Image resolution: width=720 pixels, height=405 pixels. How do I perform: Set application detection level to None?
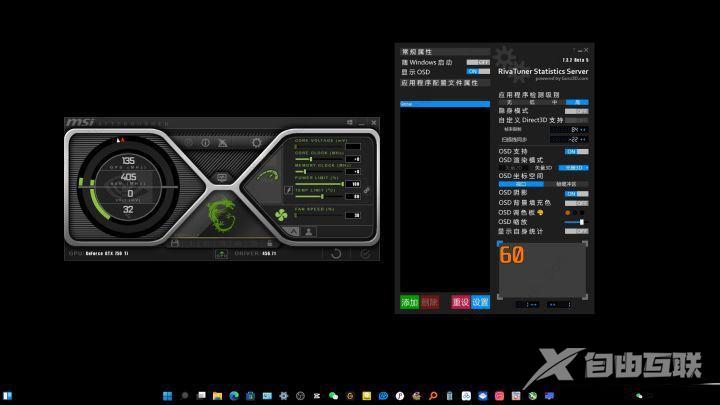pos(510,102)
